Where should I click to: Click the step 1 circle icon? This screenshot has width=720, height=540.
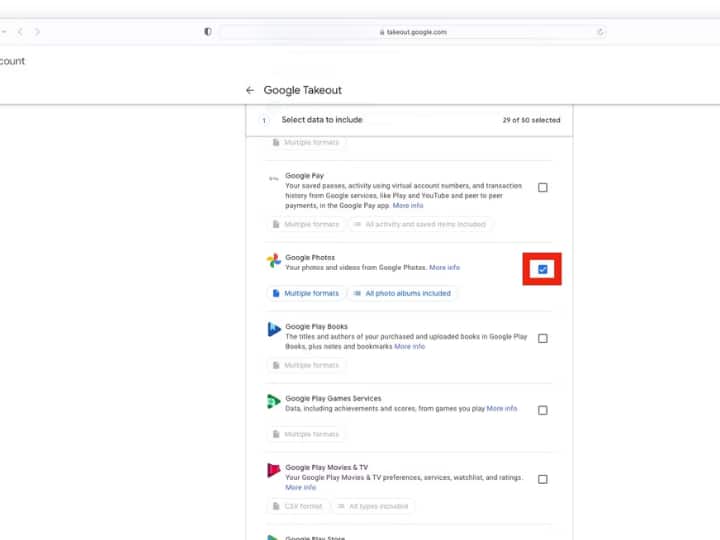(x=264, y=120)
